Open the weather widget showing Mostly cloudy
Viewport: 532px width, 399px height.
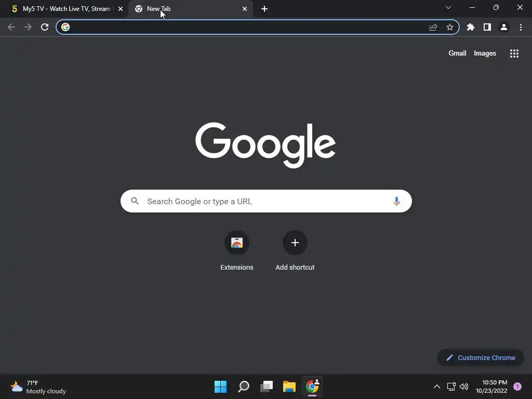[38, 387]
